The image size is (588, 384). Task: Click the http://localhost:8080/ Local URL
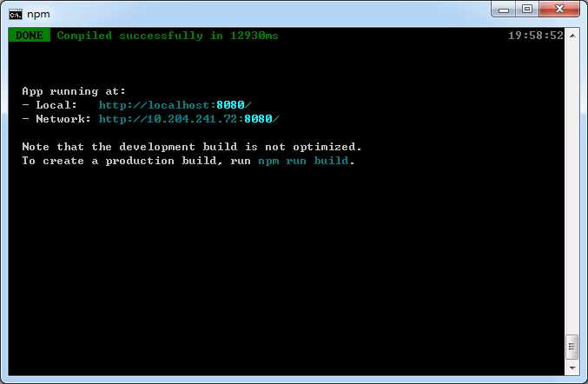[x=175, y=105]
